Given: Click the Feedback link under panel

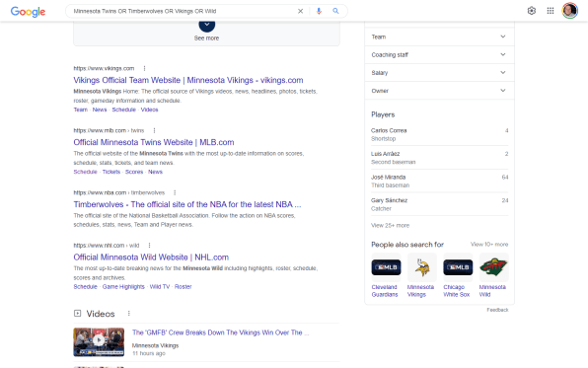Looking at the screenshot, I should 497,310.
